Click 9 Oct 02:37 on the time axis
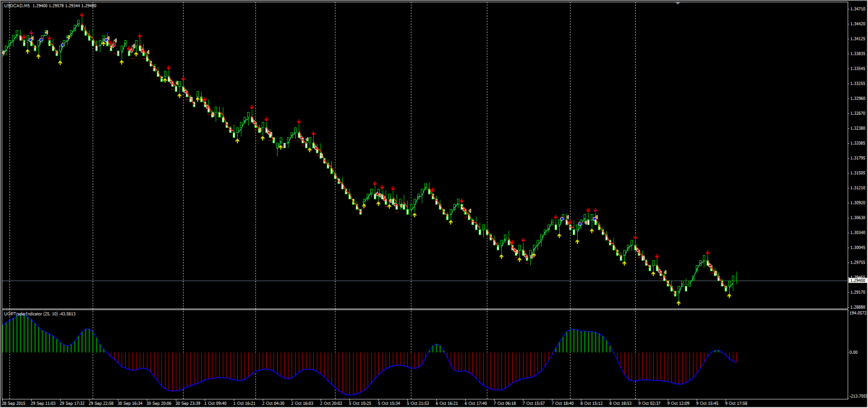The height and width of the screenshot is (408, 868). (650, 403)
